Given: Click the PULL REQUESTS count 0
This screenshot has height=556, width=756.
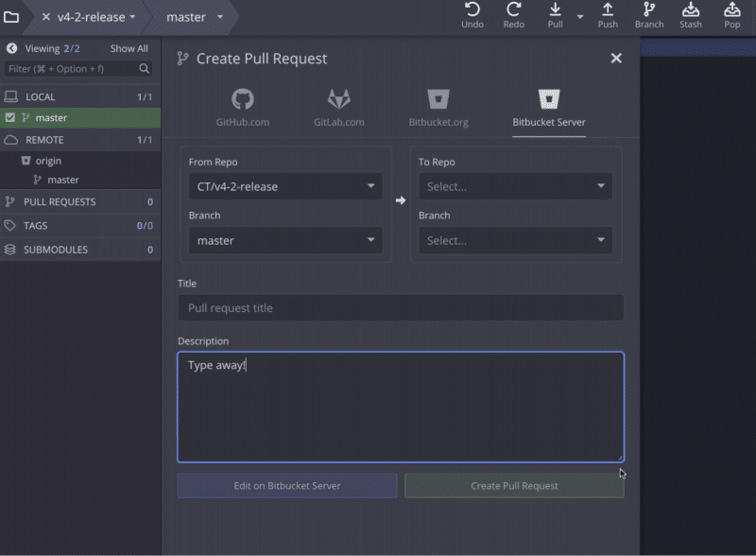Looking at the screenshot, I should pyautogui.click(x=150, y=201).
